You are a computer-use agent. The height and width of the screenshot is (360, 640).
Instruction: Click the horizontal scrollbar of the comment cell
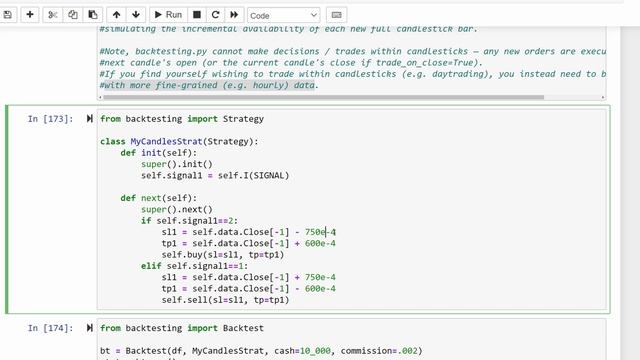tap(323, 97)
